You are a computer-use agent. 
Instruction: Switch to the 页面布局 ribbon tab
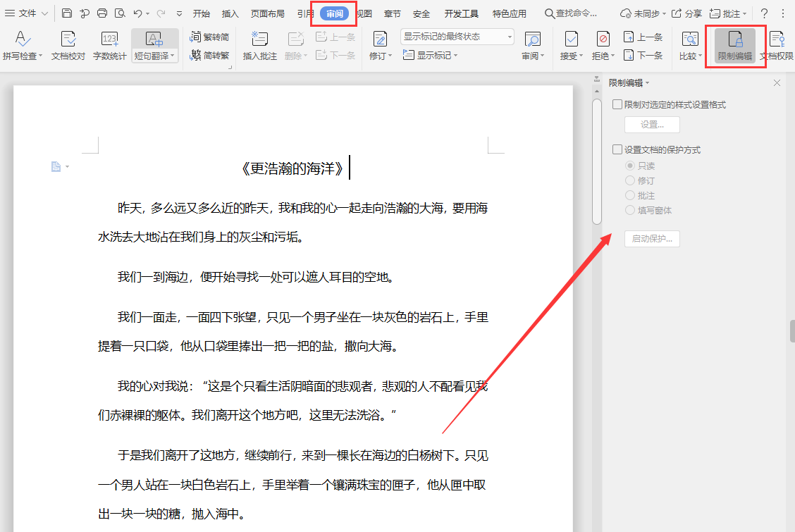point(267,12)
